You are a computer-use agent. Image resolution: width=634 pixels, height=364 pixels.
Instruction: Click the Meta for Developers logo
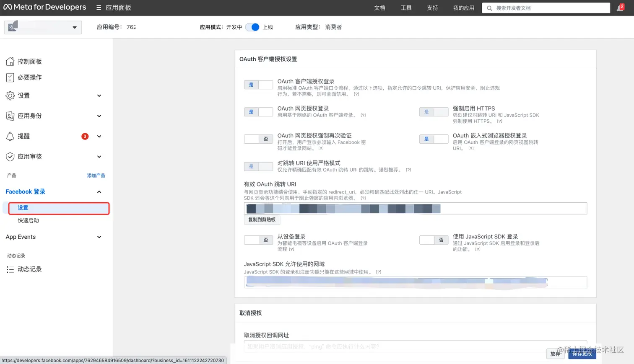coord(44,8)
